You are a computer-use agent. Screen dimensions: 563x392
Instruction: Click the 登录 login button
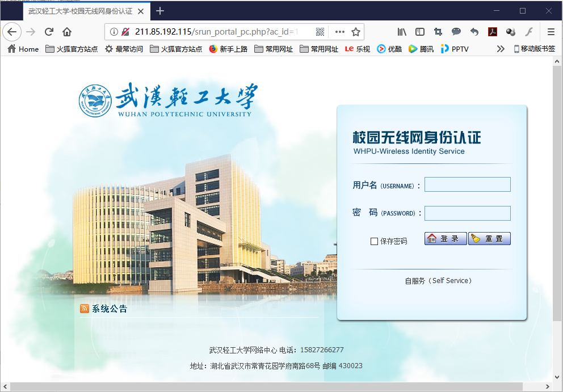[446, 239]
